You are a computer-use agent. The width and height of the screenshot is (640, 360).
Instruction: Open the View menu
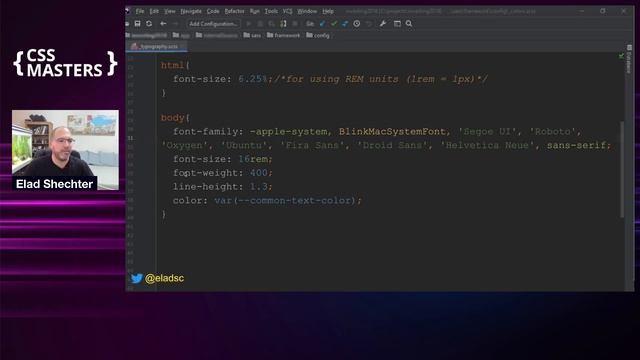(x=170, y=11)
